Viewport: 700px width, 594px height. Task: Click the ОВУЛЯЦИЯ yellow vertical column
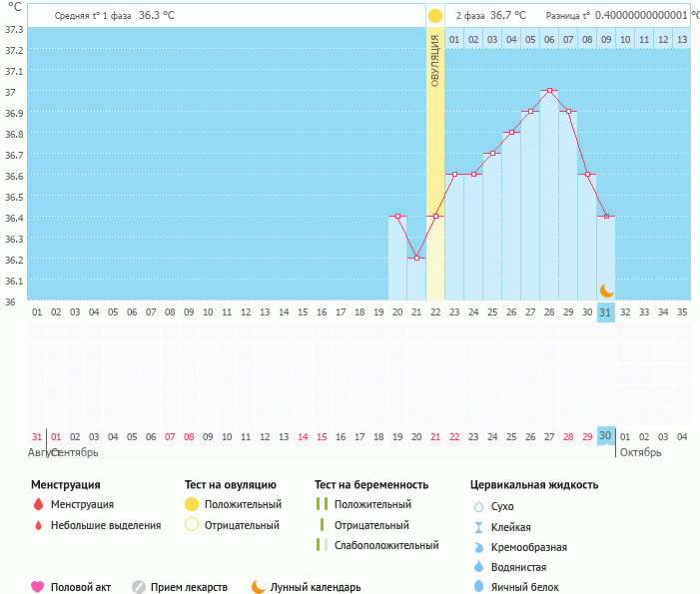[435, 150]
